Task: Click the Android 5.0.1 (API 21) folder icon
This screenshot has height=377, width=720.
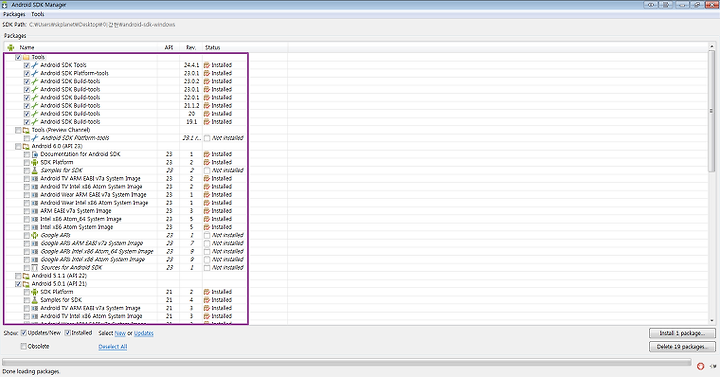Action: click(x=26, y=284)
